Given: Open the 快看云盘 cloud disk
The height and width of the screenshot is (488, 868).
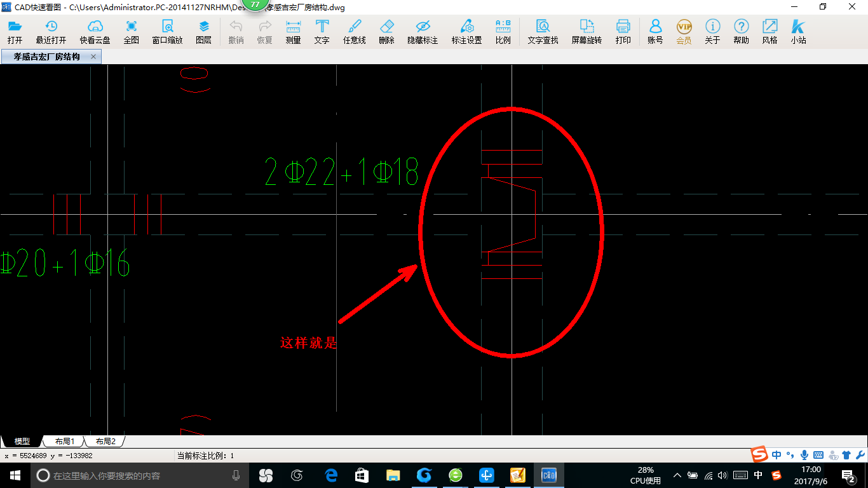Looking at the screenshot, I should [x=95, y=32].
